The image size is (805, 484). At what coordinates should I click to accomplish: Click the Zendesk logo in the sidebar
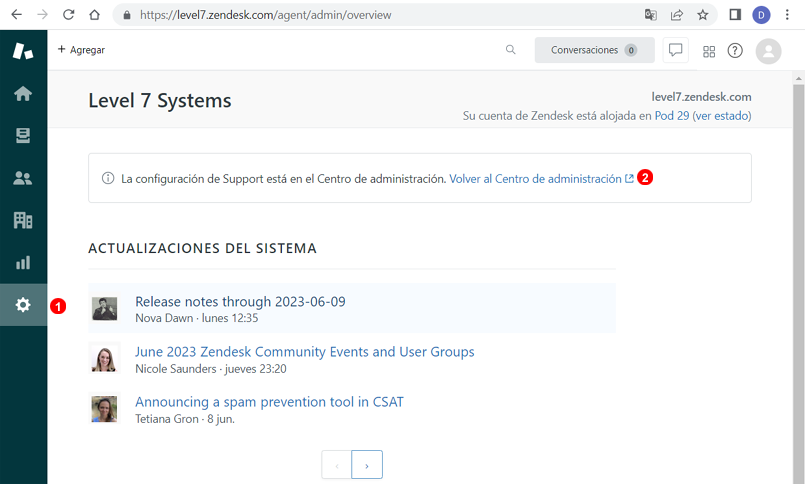(x=23, y=51)
